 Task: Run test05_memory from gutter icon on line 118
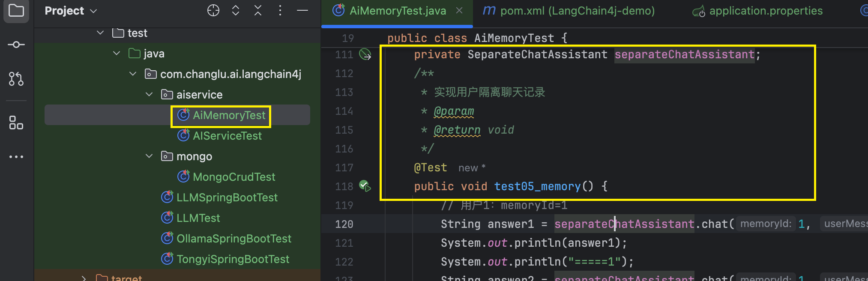pyautogui.click(x=365, y=186)
